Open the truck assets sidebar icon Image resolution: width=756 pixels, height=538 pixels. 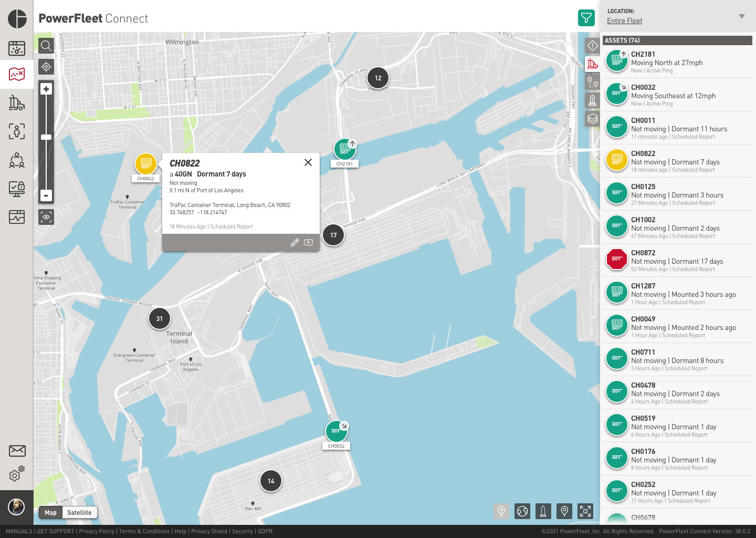17,103
